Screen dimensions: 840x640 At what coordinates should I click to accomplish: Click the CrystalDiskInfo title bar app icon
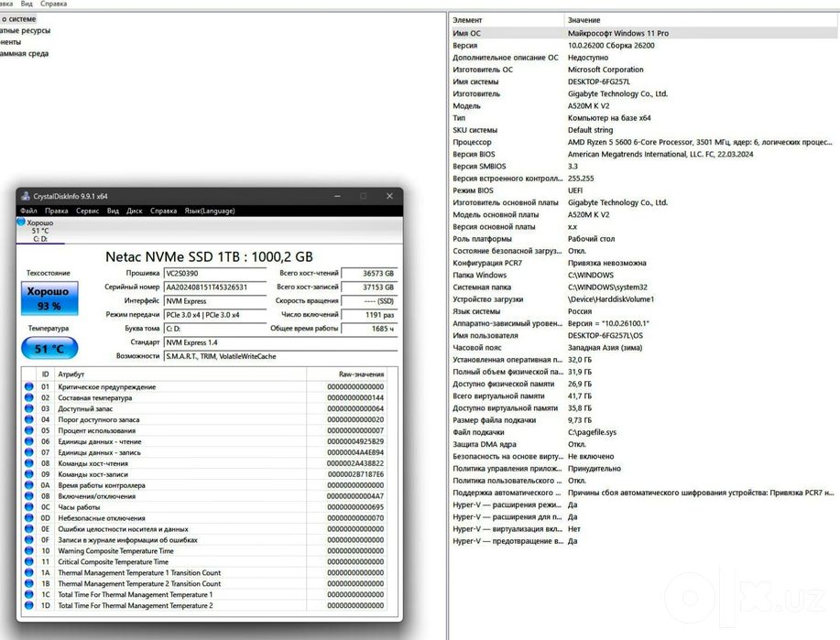click(25, 196)
